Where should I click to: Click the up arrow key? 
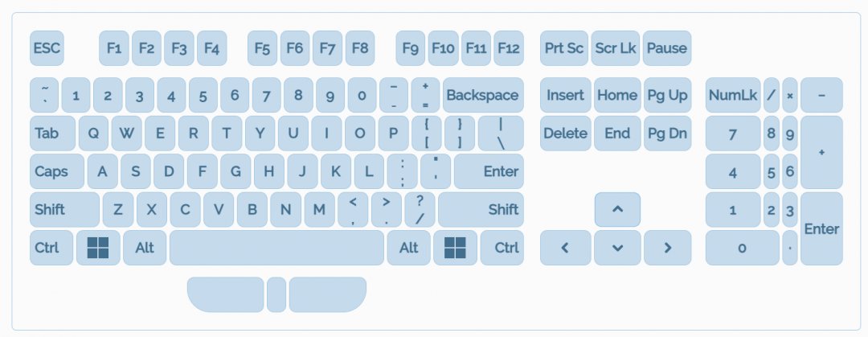[x=617, y=209]
